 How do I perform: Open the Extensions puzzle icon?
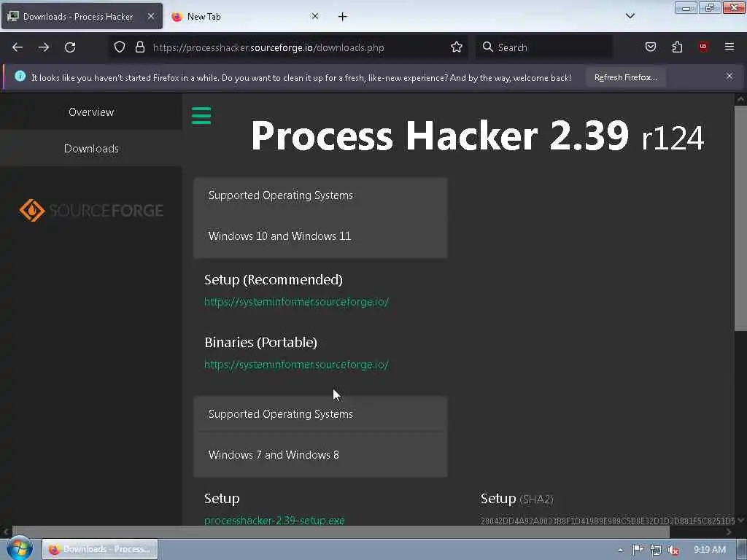coord(677,47)
